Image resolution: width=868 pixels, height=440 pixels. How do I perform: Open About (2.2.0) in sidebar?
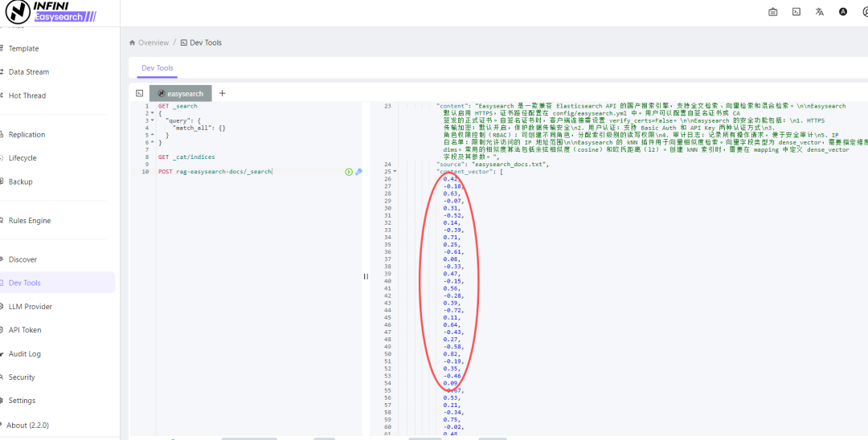(27, 425)
